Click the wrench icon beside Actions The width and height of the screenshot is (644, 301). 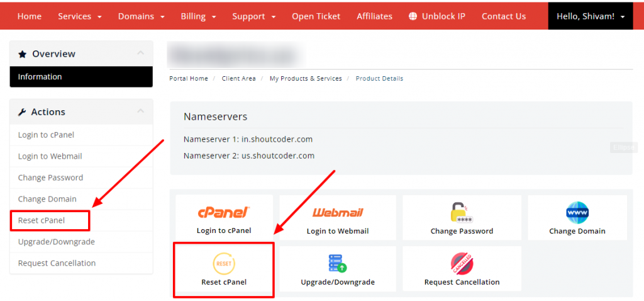coord(22,112)
